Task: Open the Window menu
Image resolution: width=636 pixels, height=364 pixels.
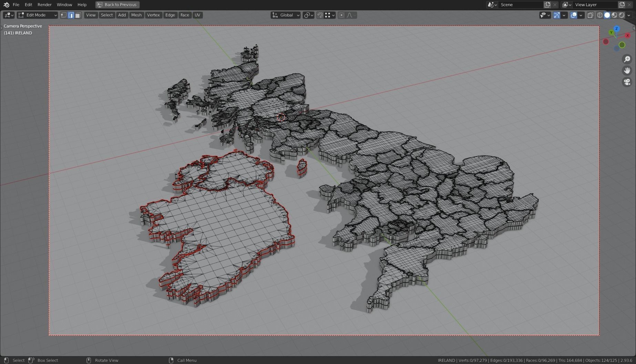Action: pos(64,4)
